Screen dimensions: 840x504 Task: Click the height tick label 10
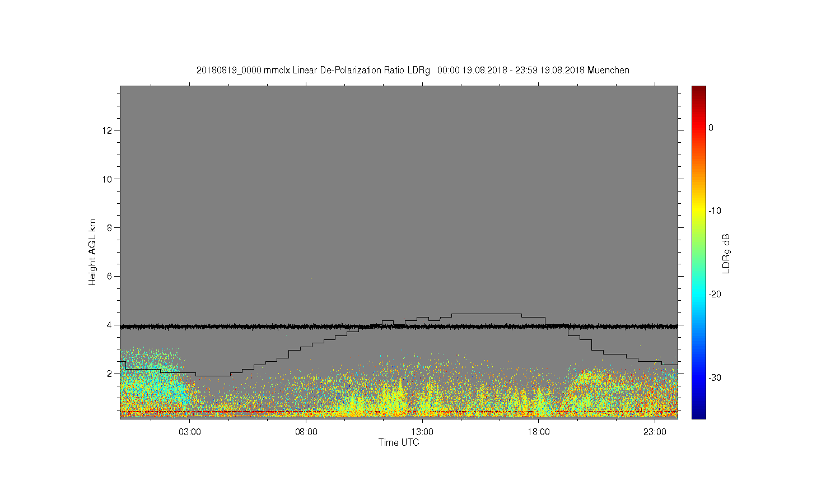[x=108, y=179]
